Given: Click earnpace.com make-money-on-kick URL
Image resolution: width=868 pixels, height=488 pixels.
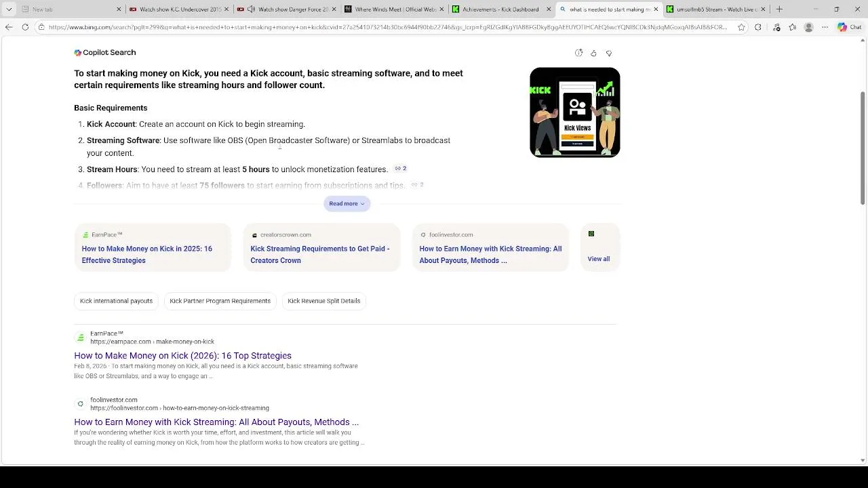Looking at the screenshot, I should click(152, 342).
